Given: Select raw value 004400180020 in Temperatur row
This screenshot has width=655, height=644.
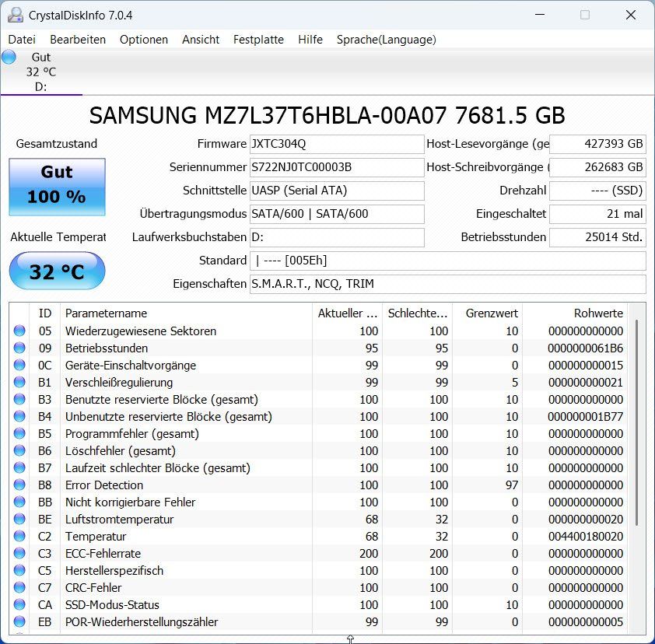Looking at the screenshot, I should pyautogui.click(x=586, y=537).
